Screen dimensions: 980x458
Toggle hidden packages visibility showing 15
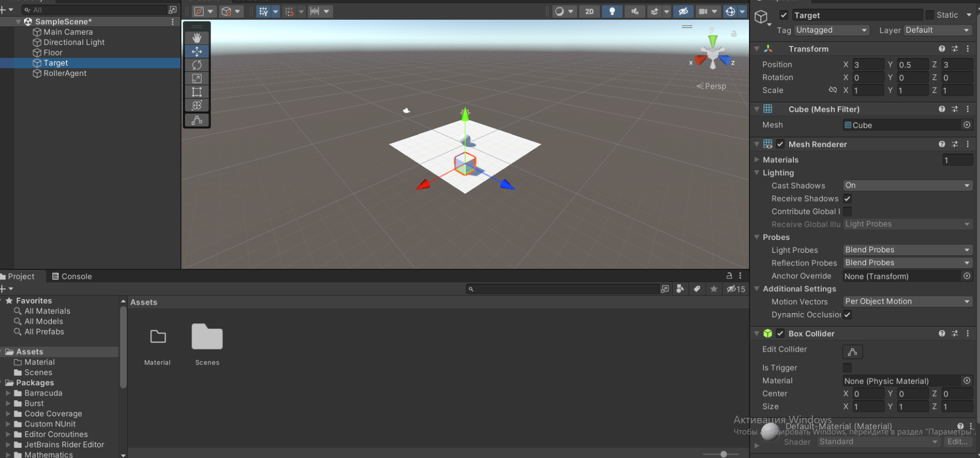point(736,289)
